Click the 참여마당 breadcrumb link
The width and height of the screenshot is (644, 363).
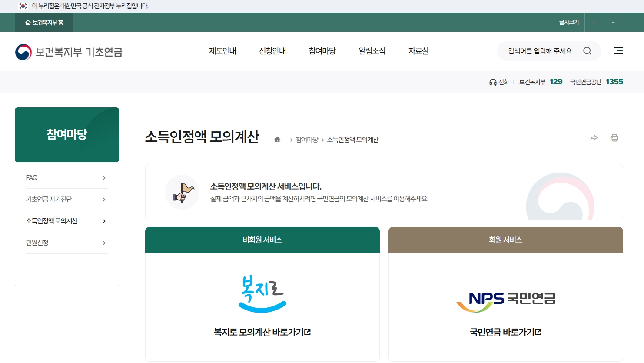[x=307, y=140]
